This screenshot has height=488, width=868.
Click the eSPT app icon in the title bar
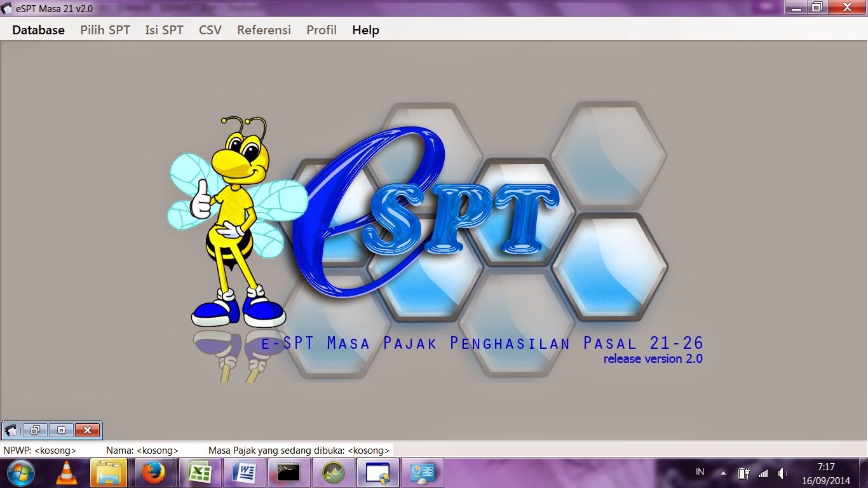coord(7,8)
